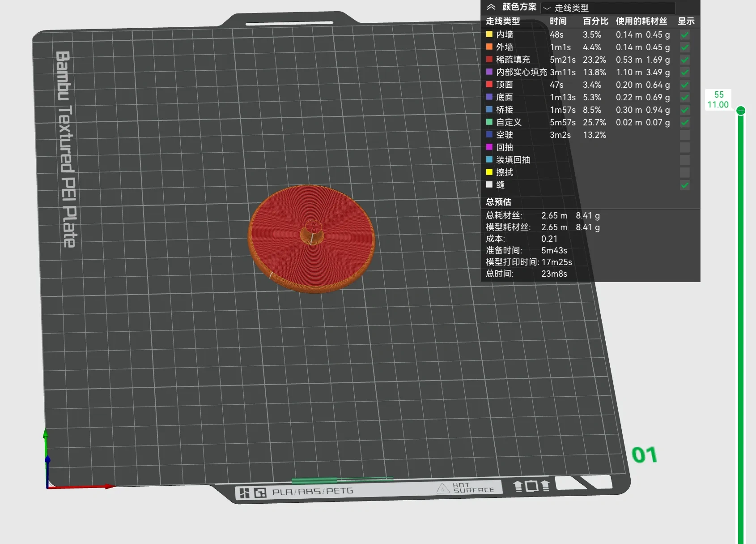Click the 底面 color swatch
Image resolution: width=756 pixels, height=544 pixels.
point(489,97)
